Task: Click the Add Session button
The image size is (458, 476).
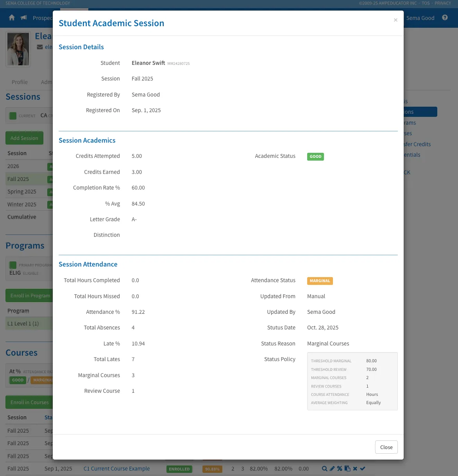Action: point(24,138)
